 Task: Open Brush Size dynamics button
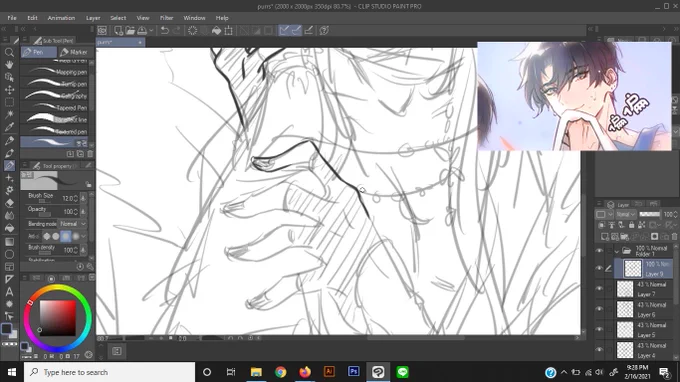[83, 199]
